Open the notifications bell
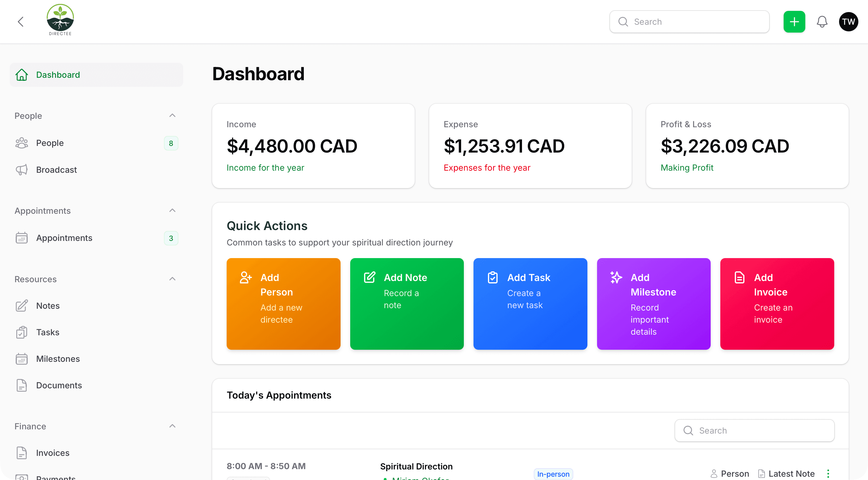Viewport: 868px width, 480px height. click(822, 22)
